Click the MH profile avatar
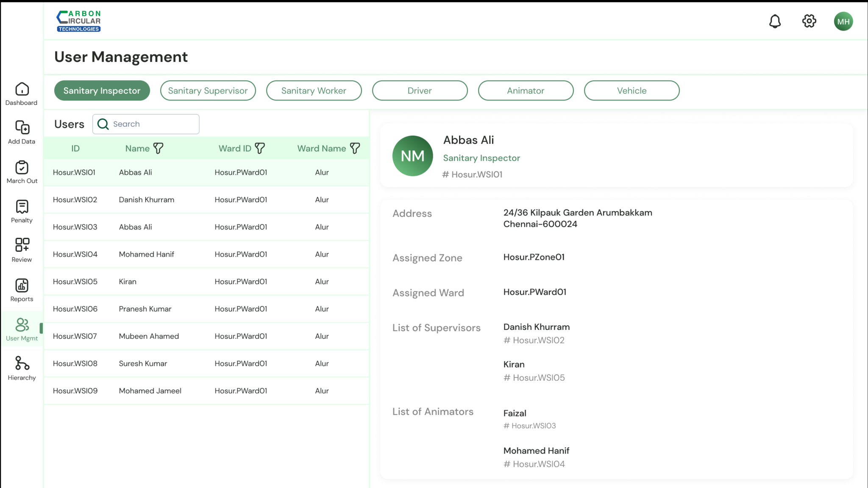The height and width of the screenshot is (488, 868). coord(843,21)
